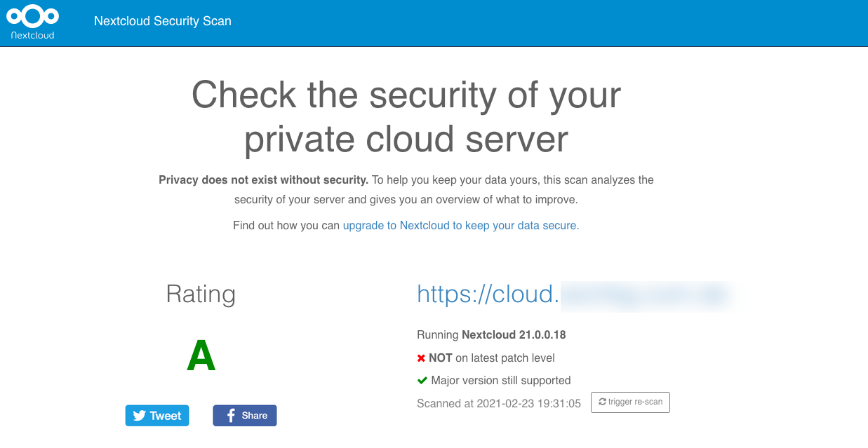Select the Rating heading
Viewport: 868px width, 448px height.
point(201,294)
